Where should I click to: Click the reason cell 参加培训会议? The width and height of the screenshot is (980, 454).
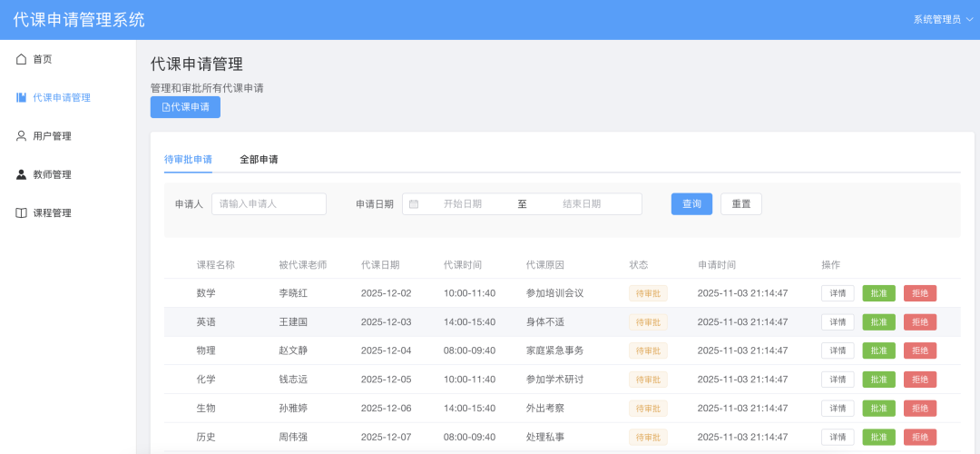coord(555,293)
